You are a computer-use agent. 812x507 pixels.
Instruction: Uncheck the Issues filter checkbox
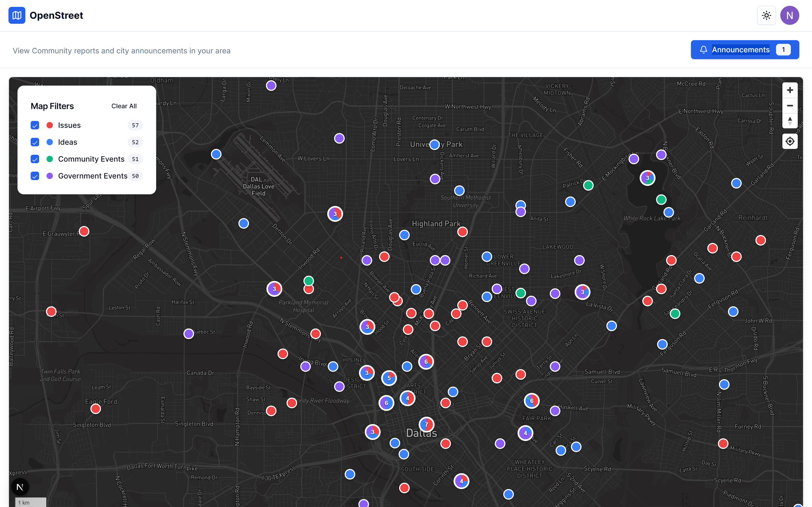tap(35, 125)
